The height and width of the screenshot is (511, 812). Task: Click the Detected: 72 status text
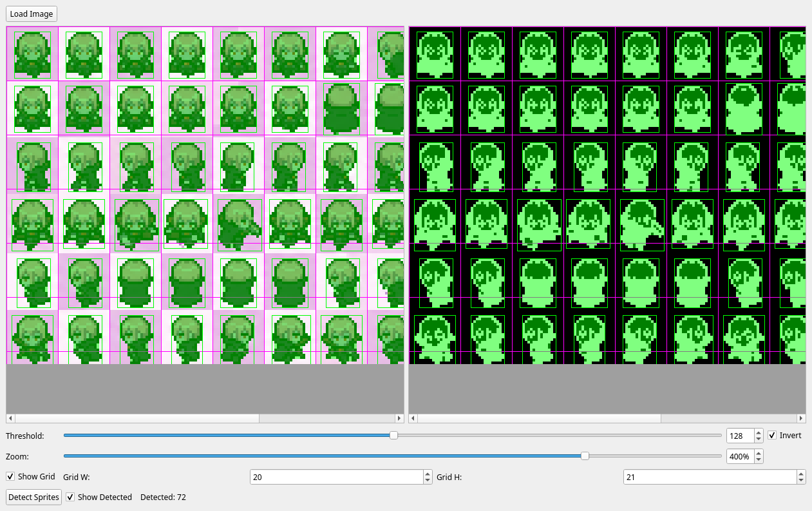point(163,497)
